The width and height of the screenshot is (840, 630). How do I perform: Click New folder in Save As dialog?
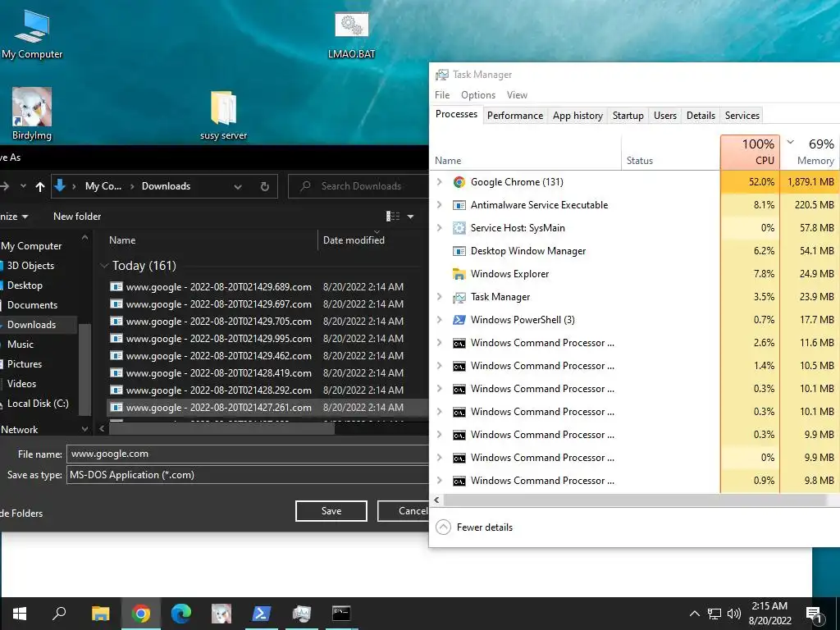tap(77, 217)
